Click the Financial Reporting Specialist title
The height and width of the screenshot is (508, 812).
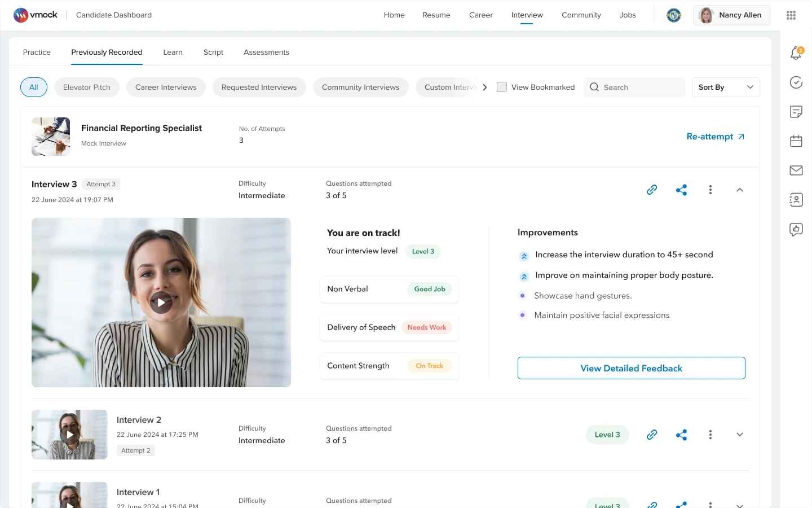click(142, 128)
